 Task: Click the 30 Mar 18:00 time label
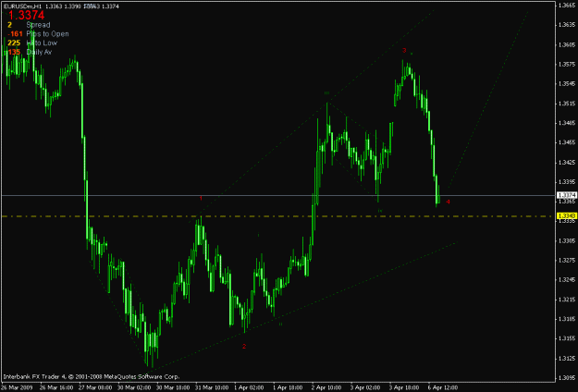pos(172,387)
